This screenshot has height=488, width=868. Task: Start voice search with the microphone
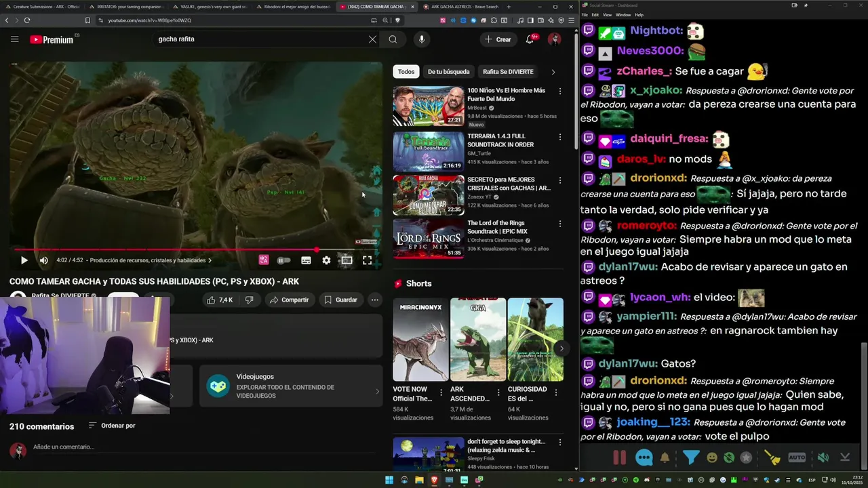point(422,39)
